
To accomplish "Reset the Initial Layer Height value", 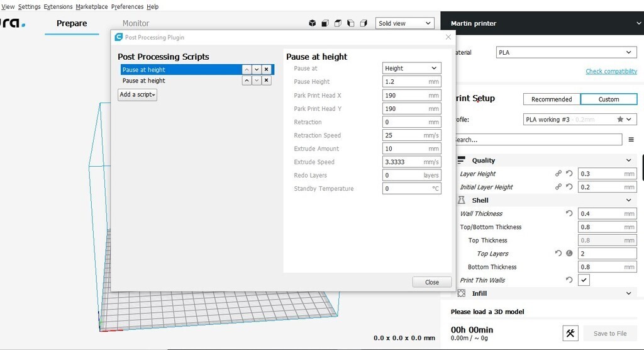I will click(569, 187).
